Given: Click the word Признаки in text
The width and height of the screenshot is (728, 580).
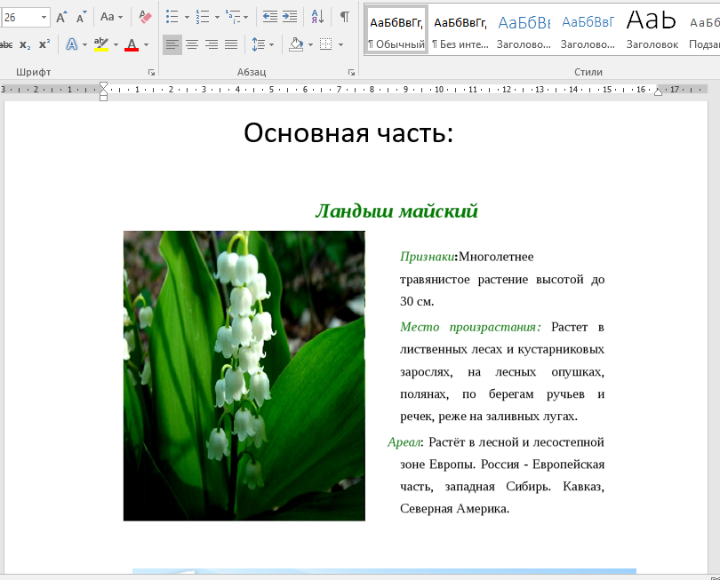Looking at the screenshot, I should [428, 257].
